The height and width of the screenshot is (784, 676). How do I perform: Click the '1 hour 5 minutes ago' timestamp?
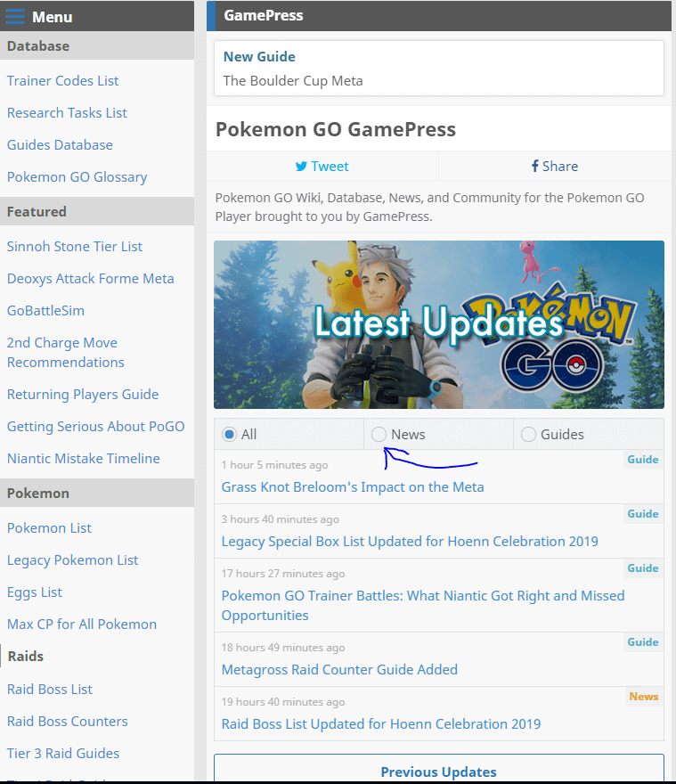(274, 465)
